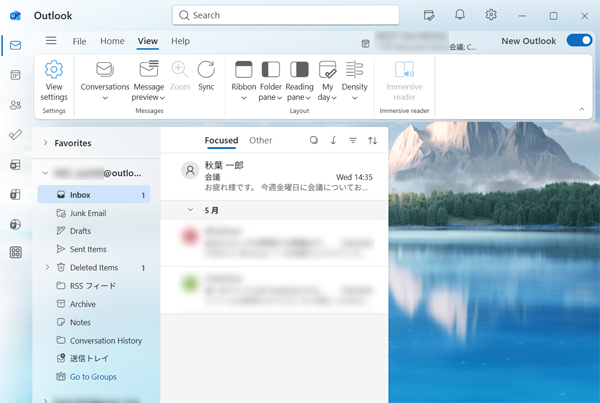The image size is (600, 403).
Task: Follow the Go to Groups link
Action: 93,377
